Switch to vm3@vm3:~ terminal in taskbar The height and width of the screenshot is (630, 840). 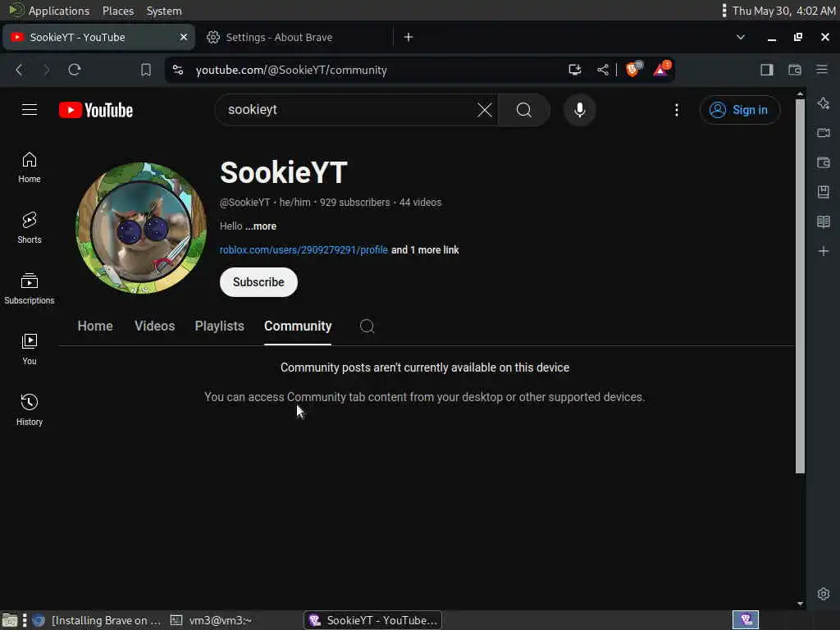coord(211,620)
